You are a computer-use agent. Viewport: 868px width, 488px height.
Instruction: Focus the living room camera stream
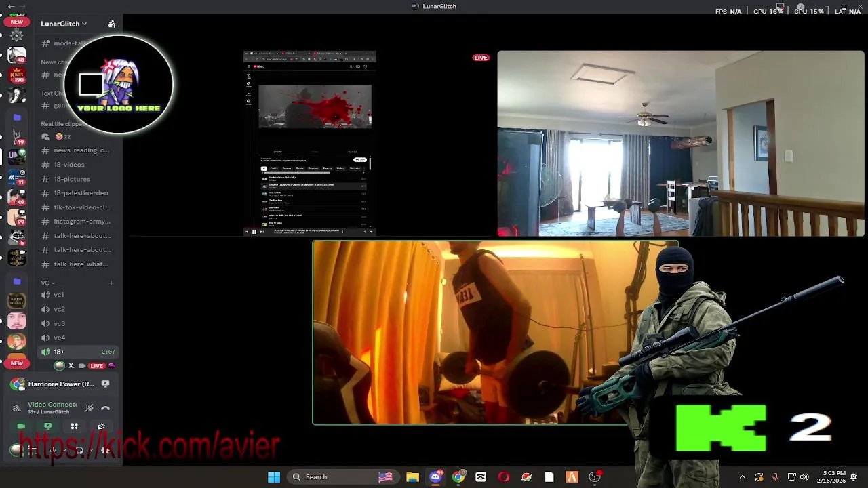tap(681, 143)
